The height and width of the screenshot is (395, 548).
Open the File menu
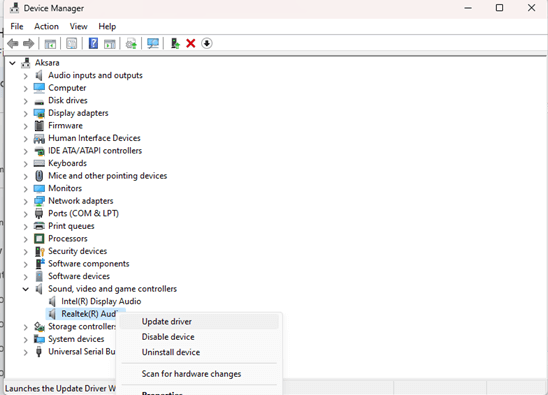pos(16,27)
